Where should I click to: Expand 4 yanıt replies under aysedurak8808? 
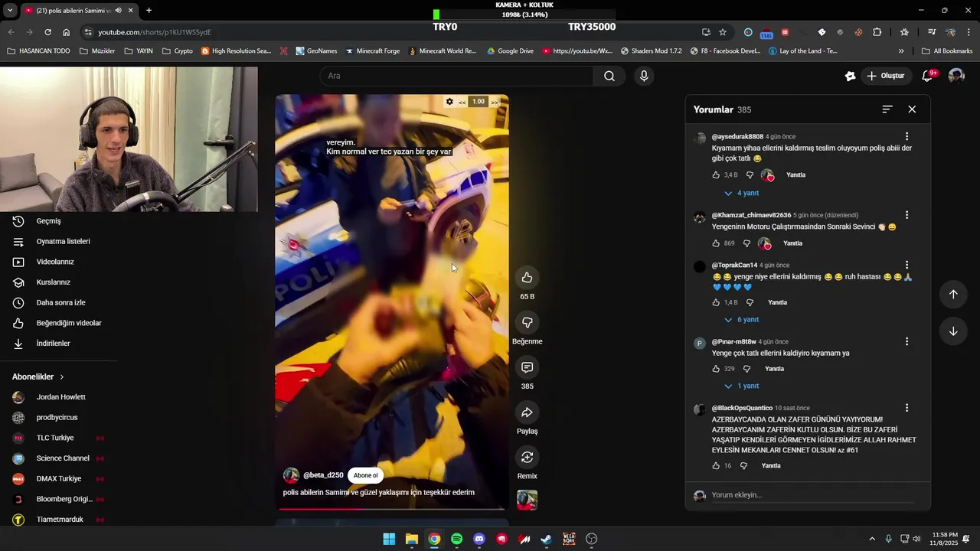741,193
